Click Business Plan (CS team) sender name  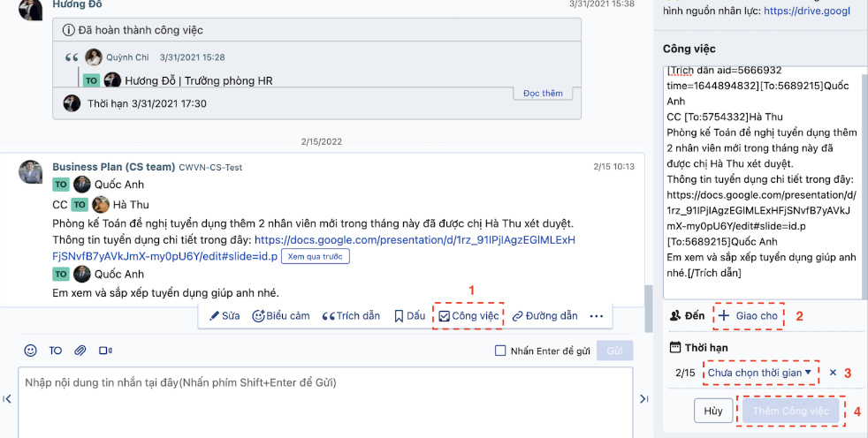pyautogui.click(x=113, y=167)
